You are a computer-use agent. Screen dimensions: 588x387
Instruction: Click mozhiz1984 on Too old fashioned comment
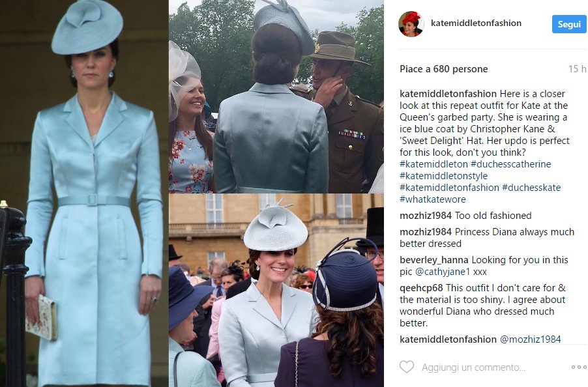426,216
